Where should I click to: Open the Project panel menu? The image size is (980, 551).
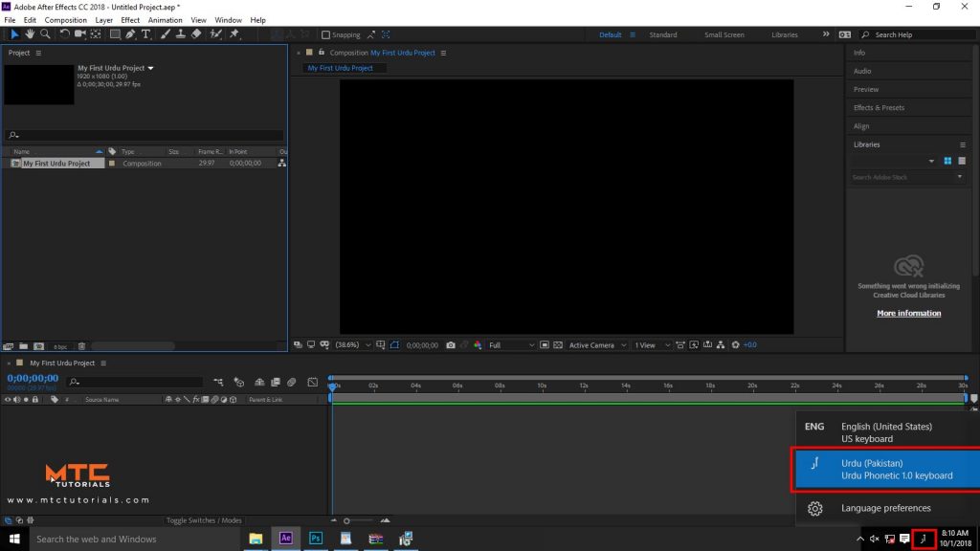[x=38, y=54]
